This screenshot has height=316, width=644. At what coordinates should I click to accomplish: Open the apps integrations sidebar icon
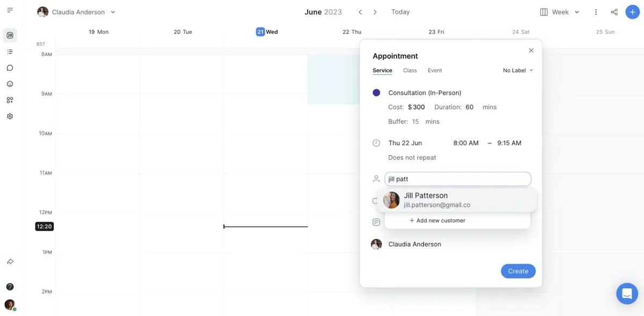pos(10,100)
